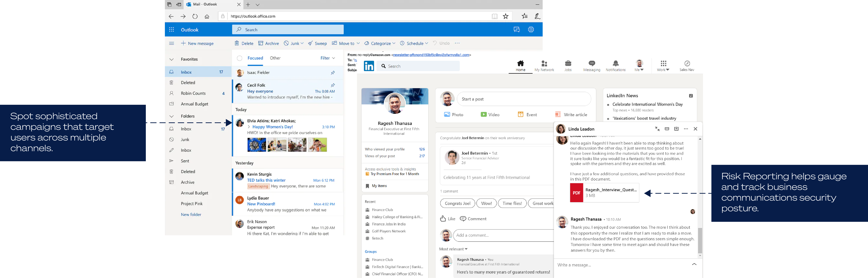Screen dimensions: 868x278
Task: Add a Photo to a post
Action: [x=453, y=114]
